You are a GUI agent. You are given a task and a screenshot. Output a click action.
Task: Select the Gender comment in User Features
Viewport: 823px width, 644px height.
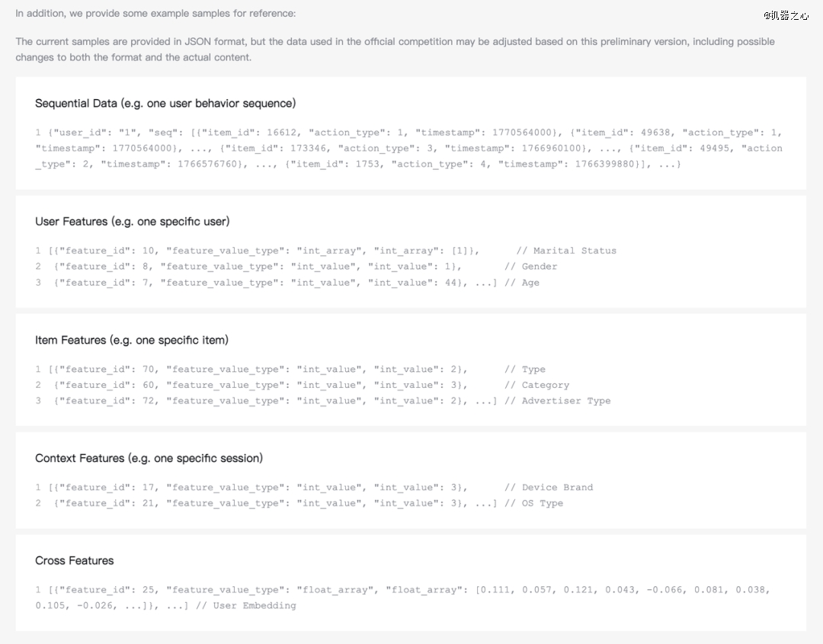(530, 267)
